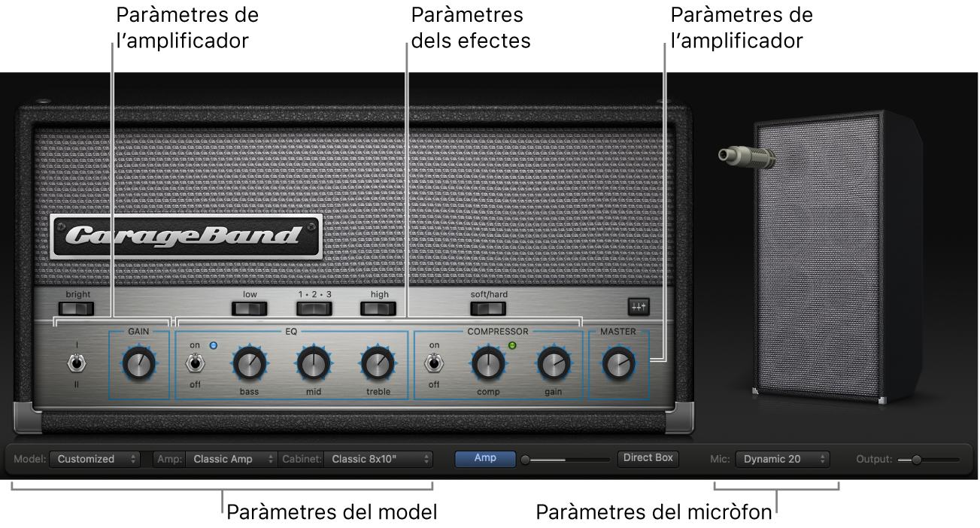980x528 pixels.
Task: Flip the bright switch
Action: [77, 308]
